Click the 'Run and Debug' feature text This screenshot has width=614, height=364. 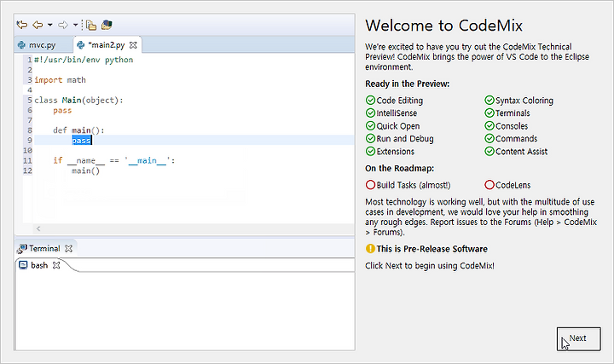click(405, 139)
